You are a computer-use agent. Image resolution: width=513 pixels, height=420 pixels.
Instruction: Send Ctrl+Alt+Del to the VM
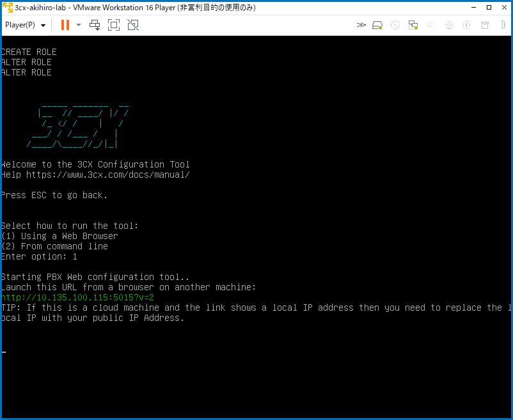[95, 25]
